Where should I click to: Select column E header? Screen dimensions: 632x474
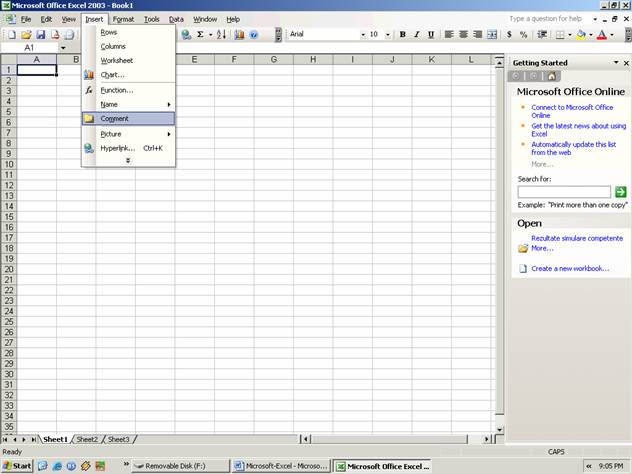(x=194, y=60)
